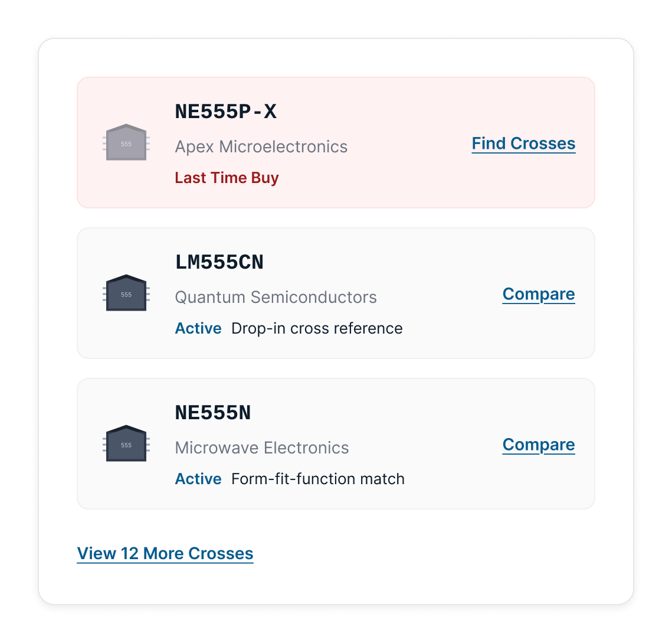Image resolution: width=672 pixels, height=643 pixels.
Task: Click the Drop-in cross reference text
Action: click(316, 328)
